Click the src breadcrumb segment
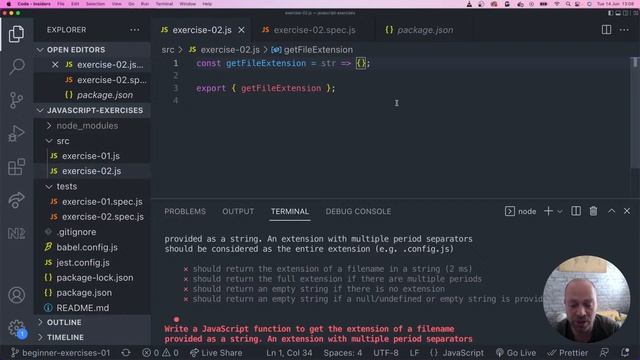This screenshot has width=640, height=360. (168, 50)
